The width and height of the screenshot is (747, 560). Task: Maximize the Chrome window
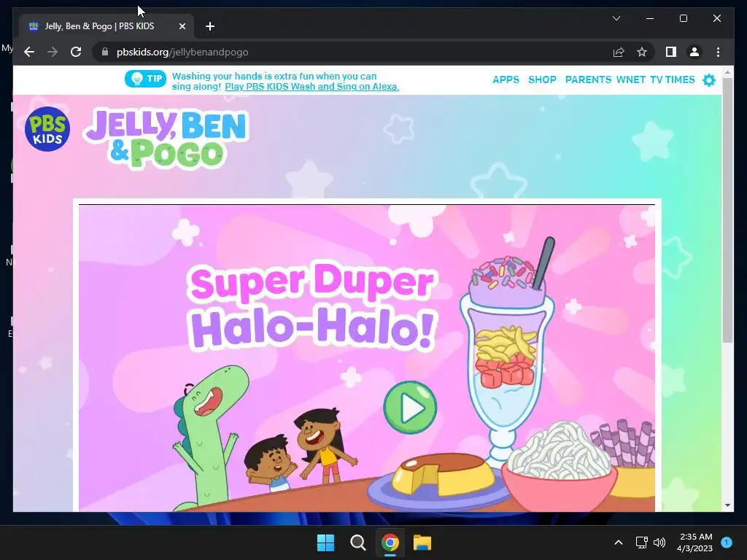[x=683, y=18]
